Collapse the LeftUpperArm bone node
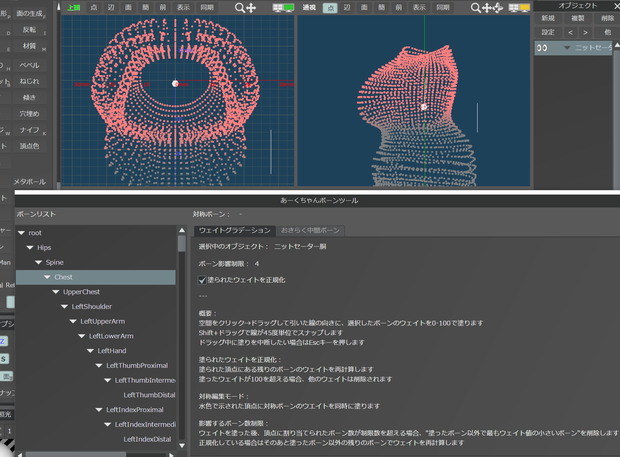620x457 pixels. point(73,321)
